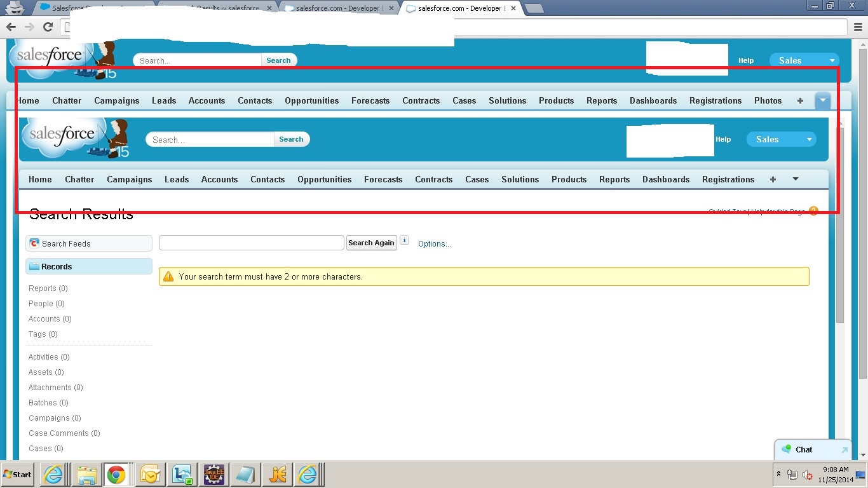868x488 pixels.
Task: Click Search button in the inner header
Action: [291, 139]
